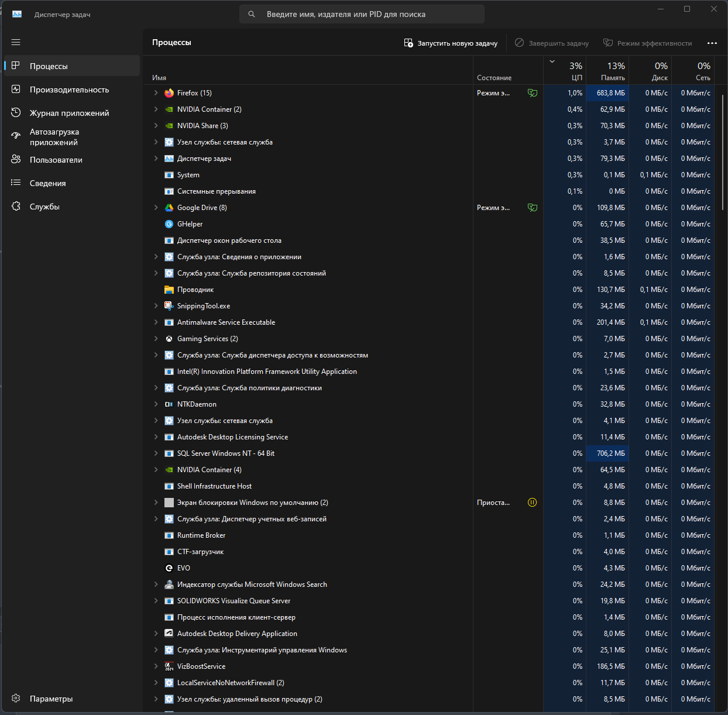The height and width of the screenshot is (715, 728).
Task: Click the Google Drive process icon
Action: tap(169, 208)
